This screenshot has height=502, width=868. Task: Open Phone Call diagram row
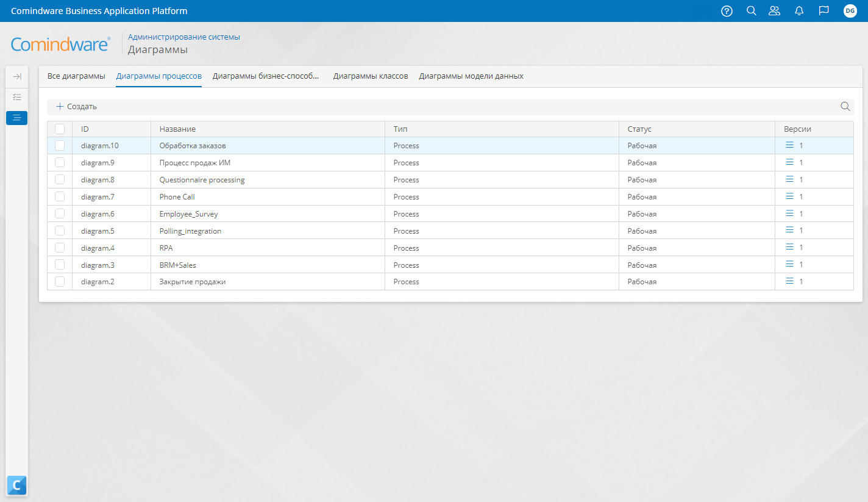pyautogui.click(x=177, y=197)
